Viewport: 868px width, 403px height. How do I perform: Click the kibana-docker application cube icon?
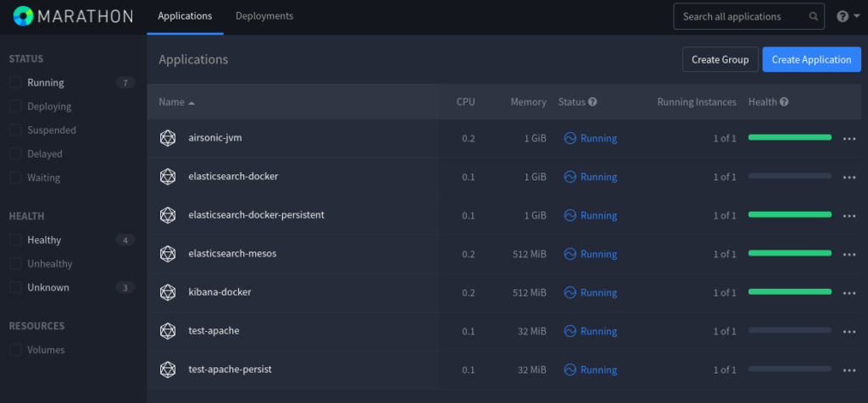(168, 292)
